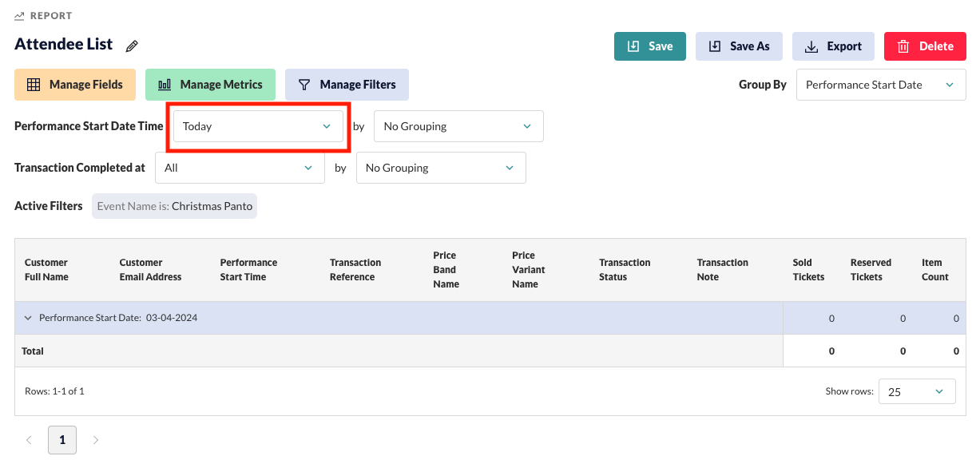Open the No Grouping dropdown for Transaction Completed at
980x464 pixels.
(x=441, y=168)
